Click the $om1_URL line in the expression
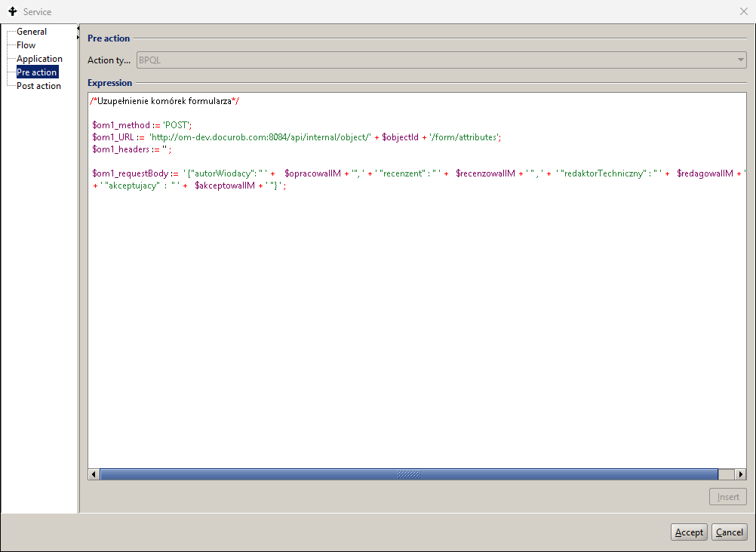The height and width of the screenshot is (552, 756). click(x=296, y=137)
